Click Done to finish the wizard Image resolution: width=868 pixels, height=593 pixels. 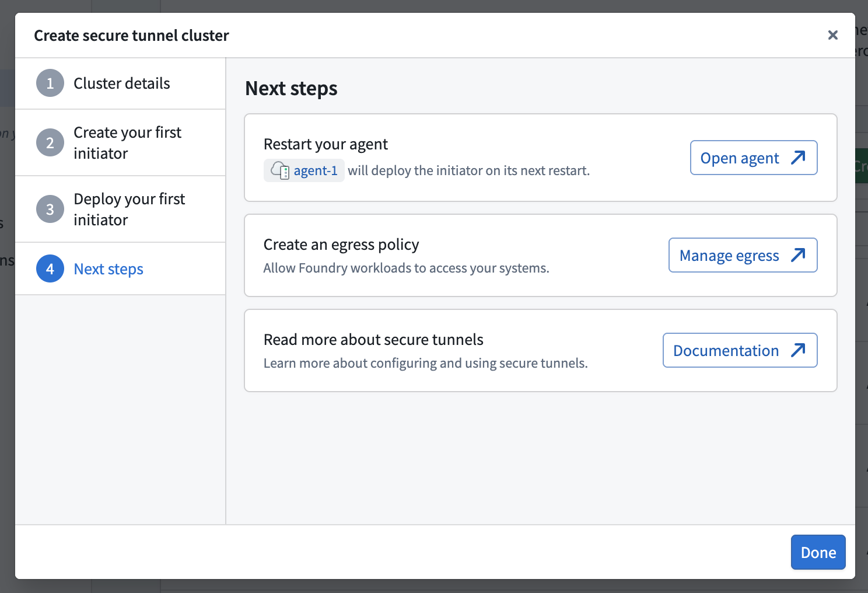pos(818,552)
